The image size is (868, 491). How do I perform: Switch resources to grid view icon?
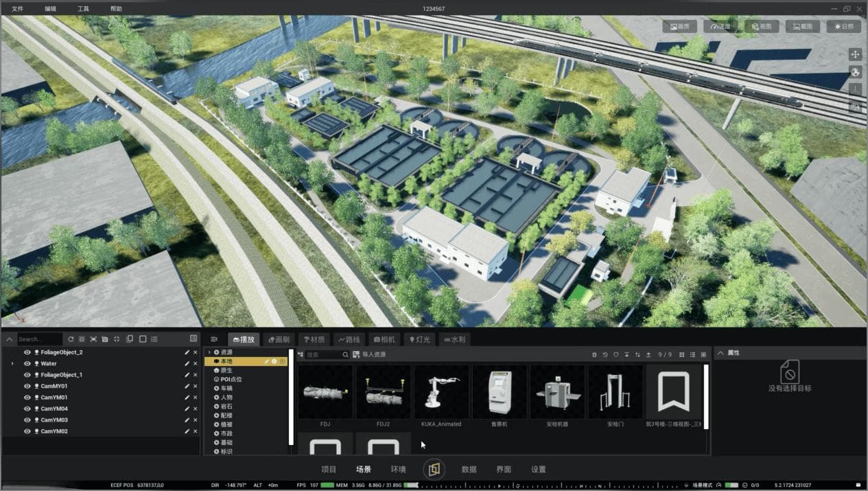click(x=681, y=354)
